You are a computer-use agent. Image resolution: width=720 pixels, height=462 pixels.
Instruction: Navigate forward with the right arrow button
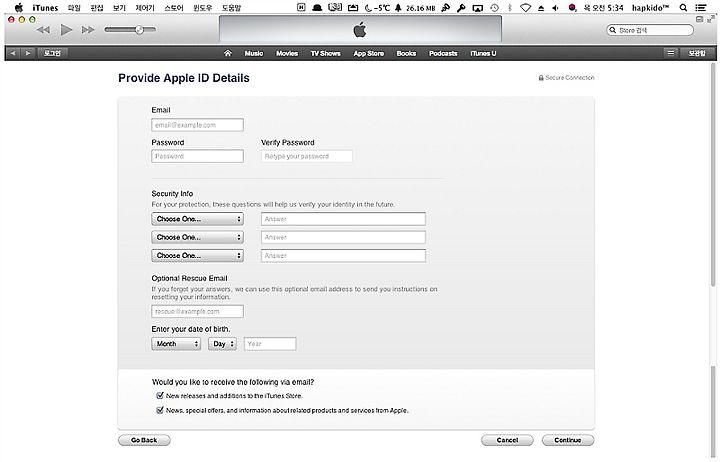(28, 53)
